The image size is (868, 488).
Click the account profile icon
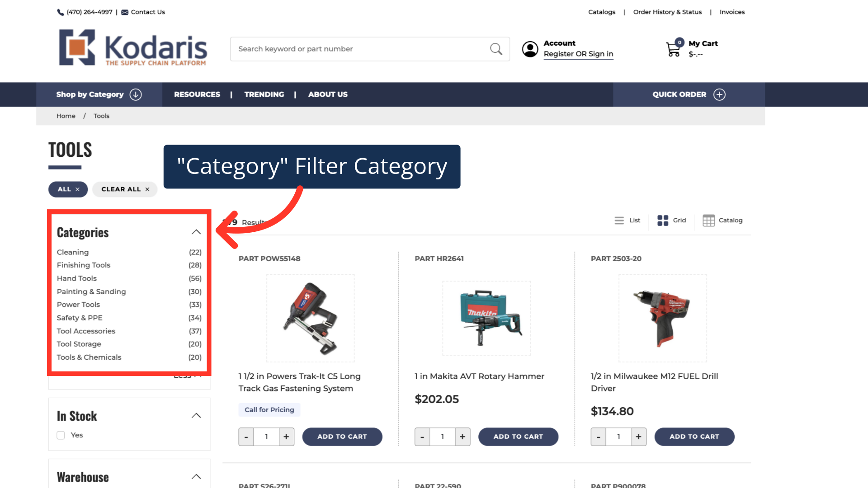tap(530, 49)
